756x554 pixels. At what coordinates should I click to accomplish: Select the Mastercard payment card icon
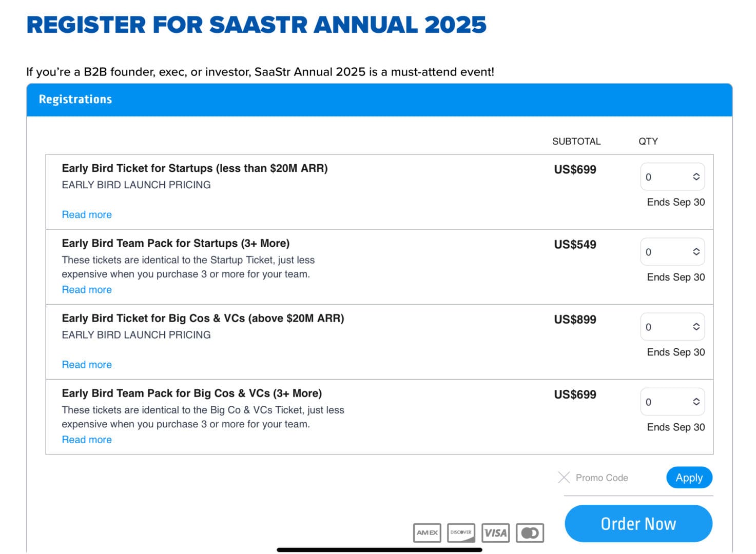[530, 533]
